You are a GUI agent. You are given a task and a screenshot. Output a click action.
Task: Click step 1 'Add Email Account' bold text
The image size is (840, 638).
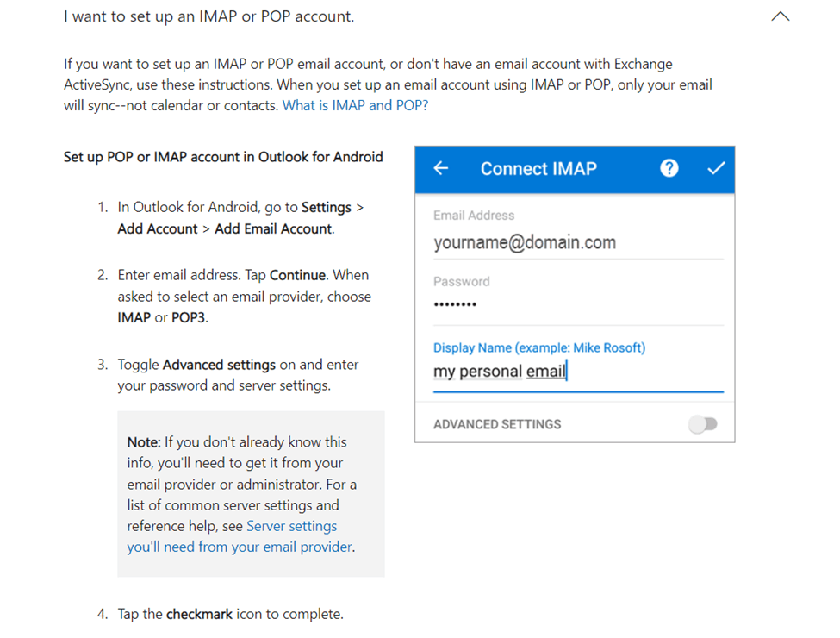point(273,228)
